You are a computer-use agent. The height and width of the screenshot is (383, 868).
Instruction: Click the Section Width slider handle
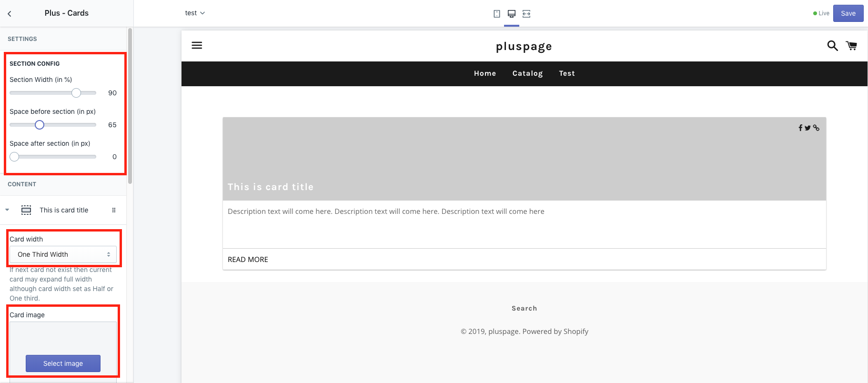pos(76,93)
